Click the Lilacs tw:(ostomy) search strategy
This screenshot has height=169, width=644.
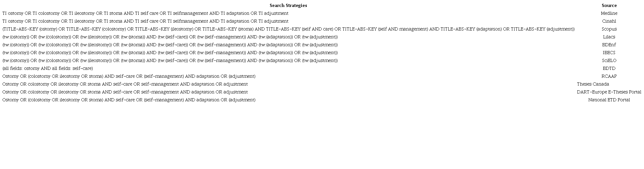click(x=170, y=37)
